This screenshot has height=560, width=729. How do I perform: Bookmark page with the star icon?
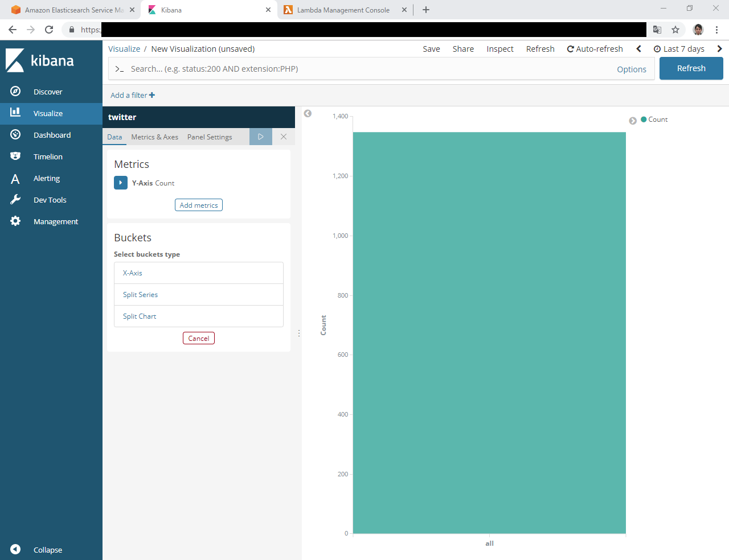(675, 30)
